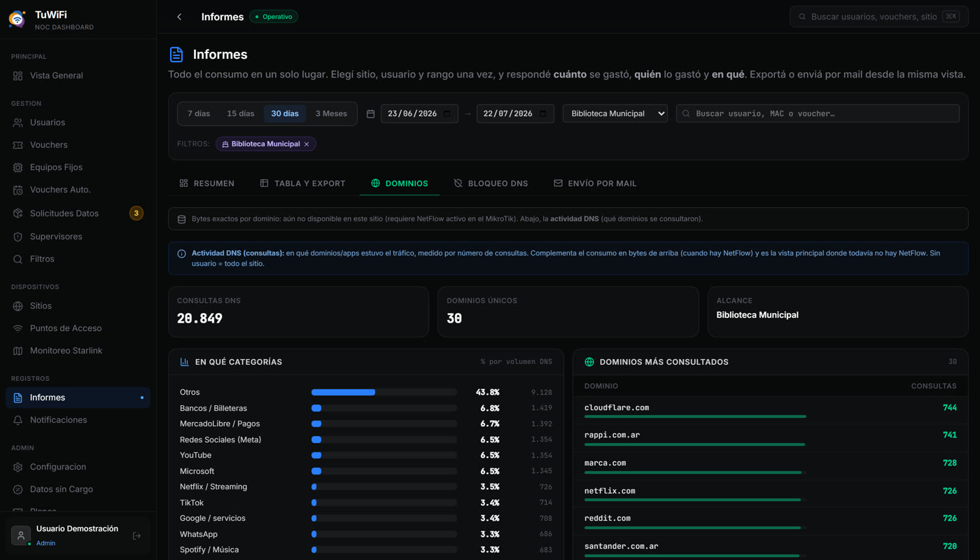Click the netflix.com domain row
Viewport: 980px width, 560px height.
coord(771,494)
